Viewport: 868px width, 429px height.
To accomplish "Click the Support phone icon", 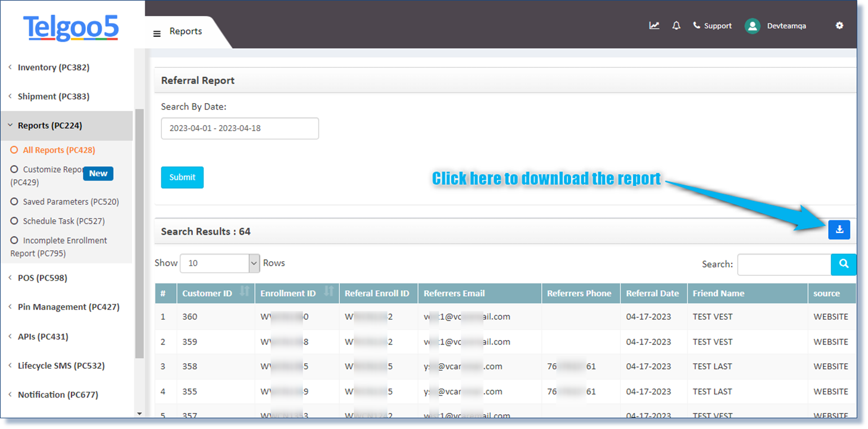I will coord(697,25).
